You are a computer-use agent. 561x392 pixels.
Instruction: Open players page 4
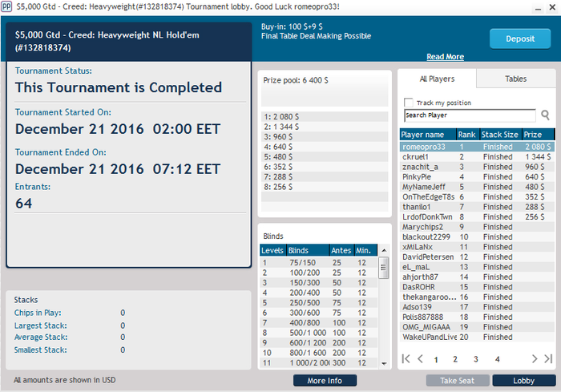[x=498, y=359]
